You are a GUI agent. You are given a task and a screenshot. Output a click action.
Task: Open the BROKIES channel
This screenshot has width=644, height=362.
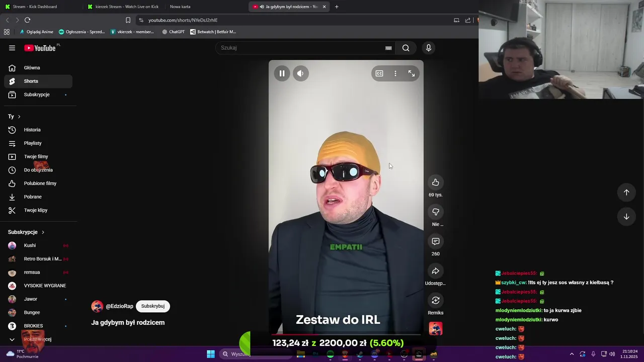click(x=38, y=326)
